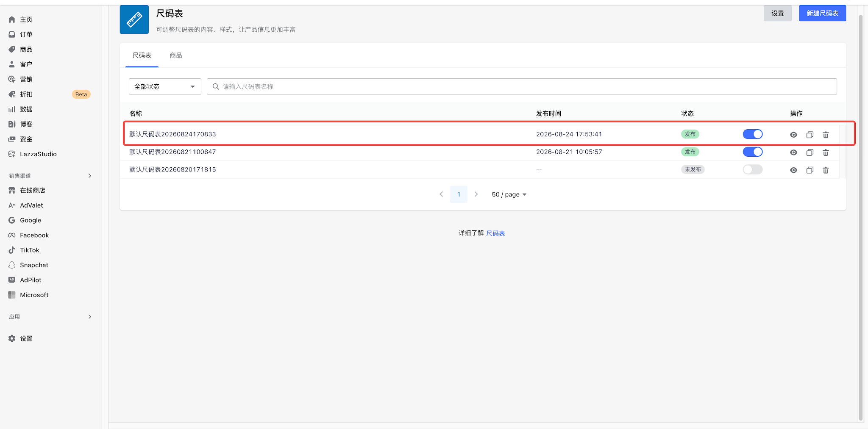Open 在线商店 online store channel

tap(32, 190)
